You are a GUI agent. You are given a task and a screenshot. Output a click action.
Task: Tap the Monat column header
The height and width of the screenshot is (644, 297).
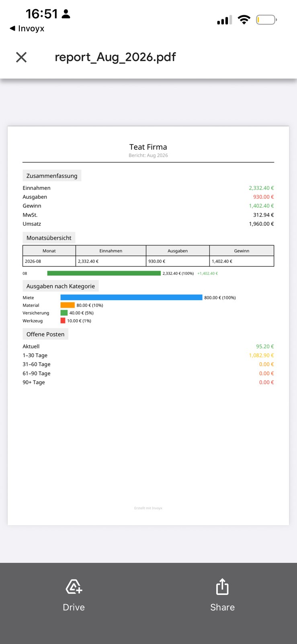tap(49, 251)
